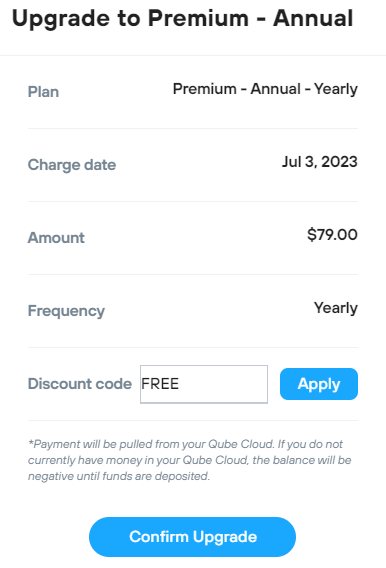The height and width of the screenshot is (568, 386).
Task: Click the payment disclaimer note starting with asterisk
Action: click(190, 460)
